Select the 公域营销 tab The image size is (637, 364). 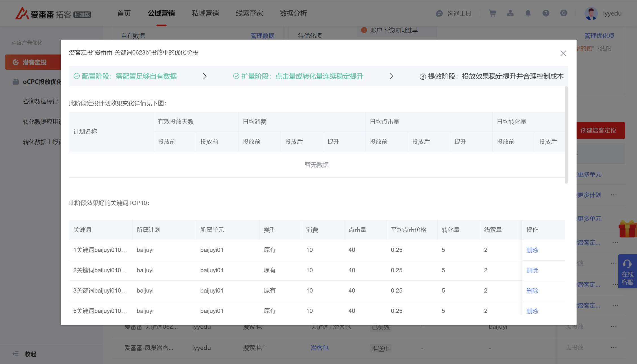pyautogui.click(x=161, y=13)
